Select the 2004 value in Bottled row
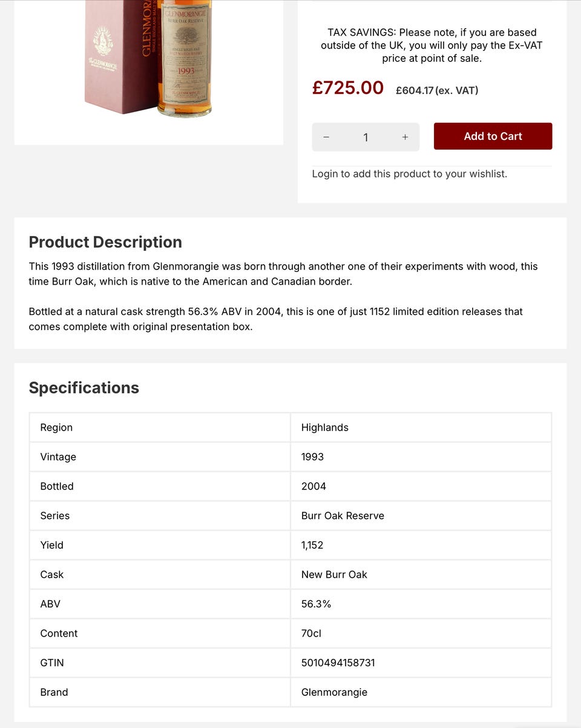The image size is (581, 728). (313, 486)
